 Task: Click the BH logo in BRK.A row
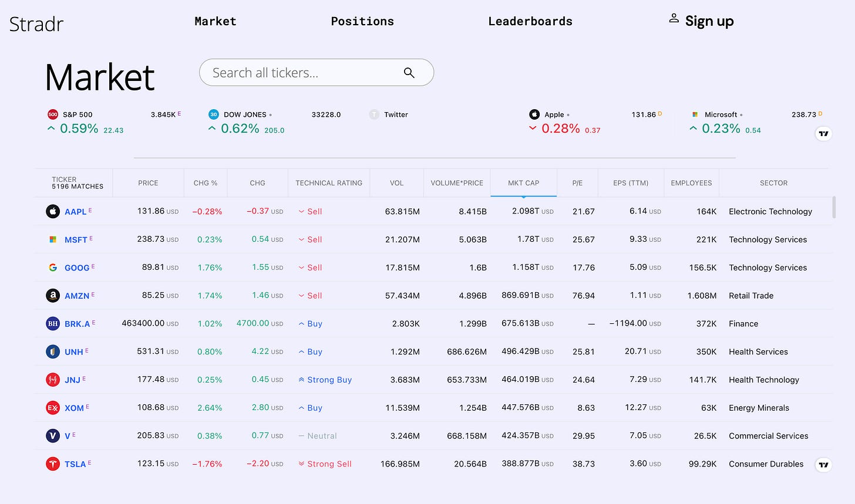53,323
